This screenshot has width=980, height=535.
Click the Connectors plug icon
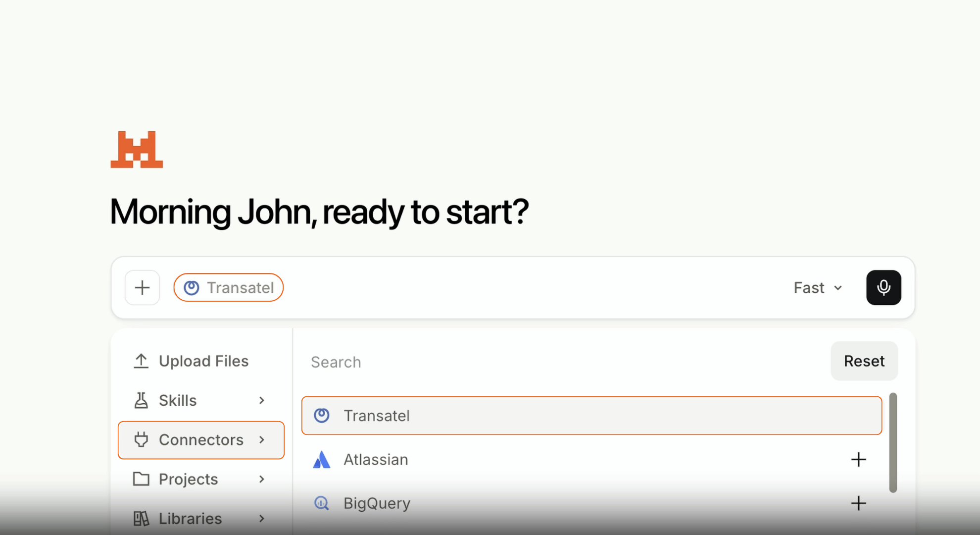coord(141,440)
